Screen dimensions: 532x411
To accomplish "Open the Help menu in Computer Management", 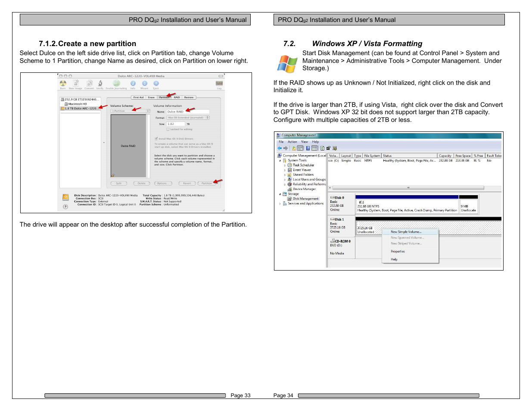I will tap(316, 142).
